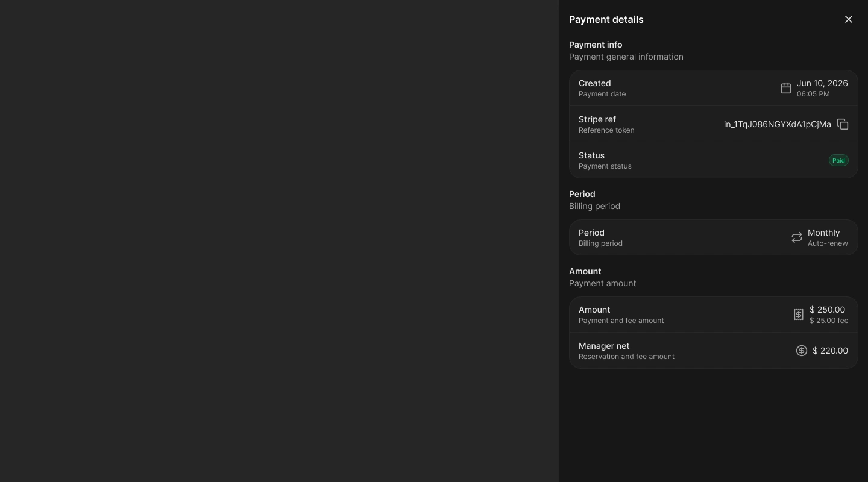Click the Manager net row label
868x482 pixels.
click(604, 346)
